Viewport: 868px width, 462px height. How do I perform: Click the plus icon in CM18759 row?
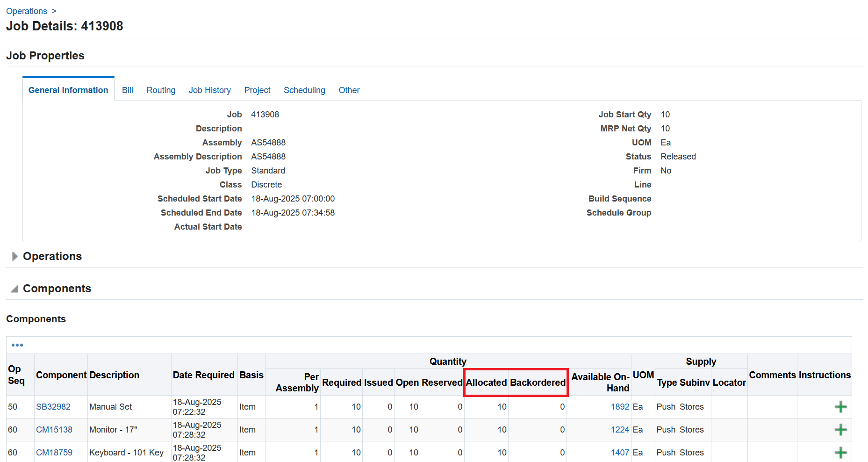840,453
